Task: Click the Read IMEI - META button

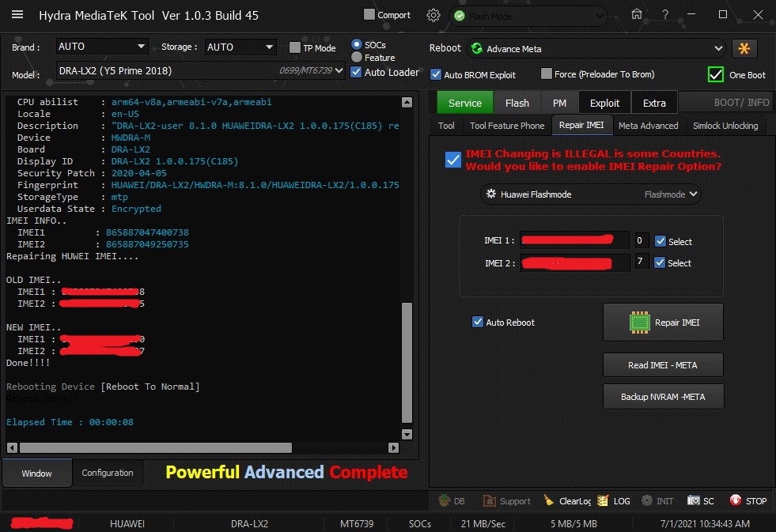Action: pos(663,364)
